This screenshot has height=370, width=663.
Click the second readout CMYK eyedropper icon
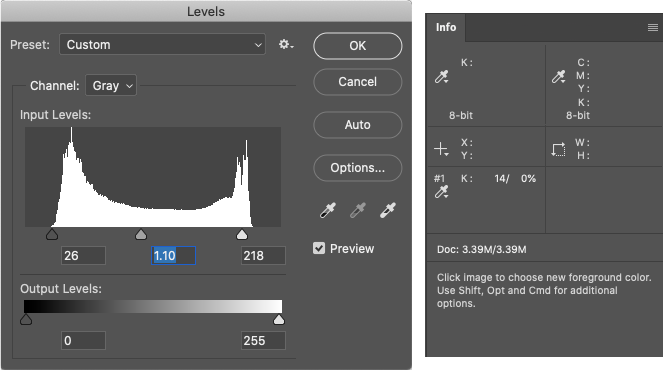pos(559,77)
